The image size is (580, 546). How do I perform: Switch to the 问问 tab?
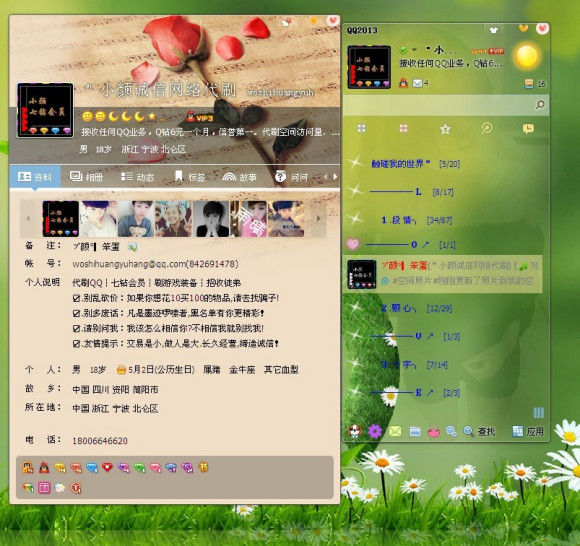291,177
